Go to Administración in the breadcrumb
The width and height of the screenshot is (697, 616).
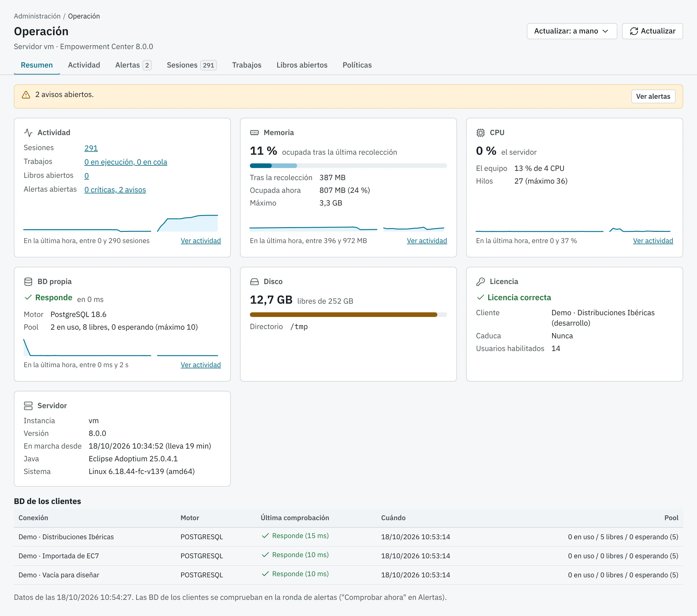tap(37, 16)
